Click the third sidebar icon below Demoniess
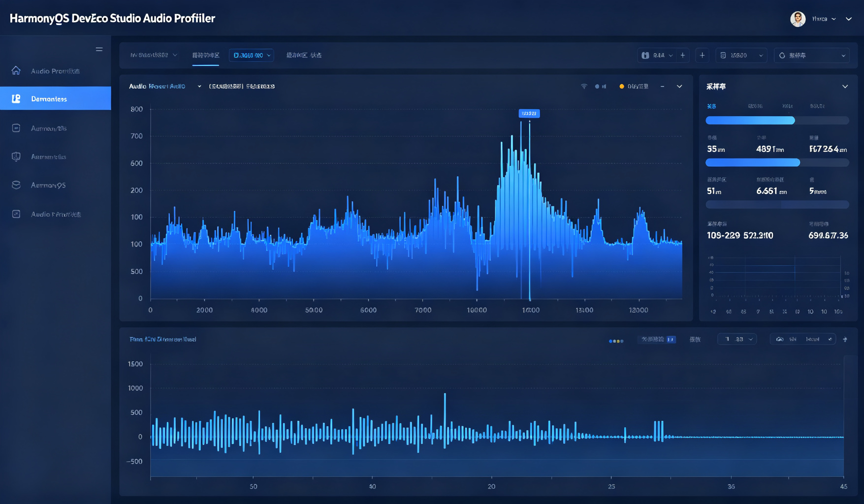This screenshot has width=864, height=504. click(16, 128)
